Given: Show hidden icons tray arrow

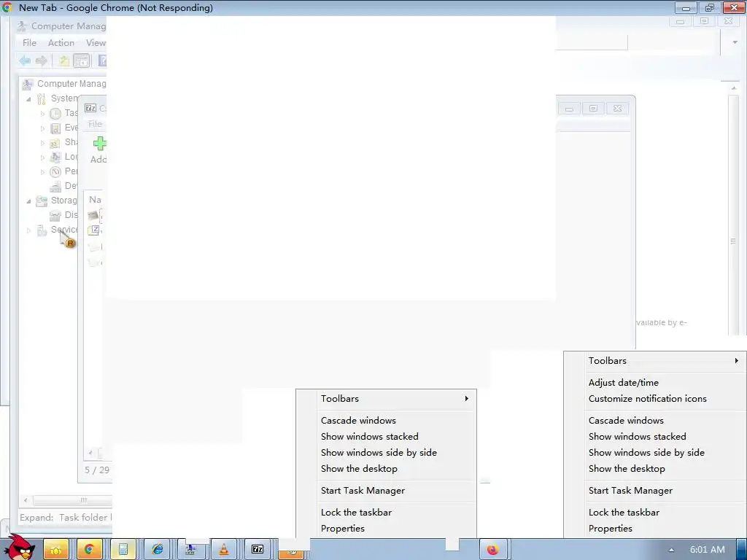Looking at the screenshot, I should (671, 550).
